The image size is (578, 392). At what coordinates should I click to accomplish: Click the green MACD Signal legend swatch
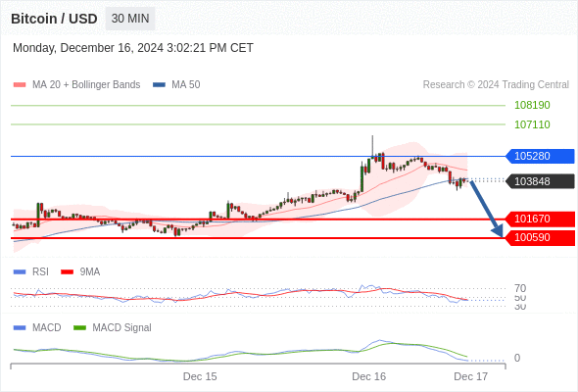[x=79, y=327]
